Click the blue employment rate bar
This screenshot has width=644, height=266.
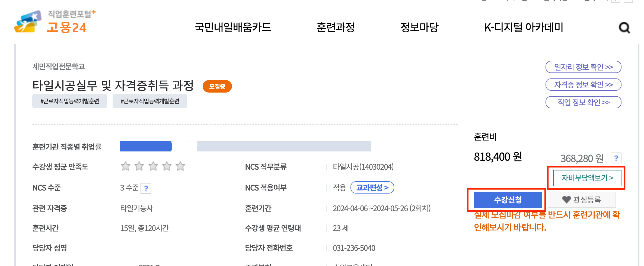pos(146,146)
